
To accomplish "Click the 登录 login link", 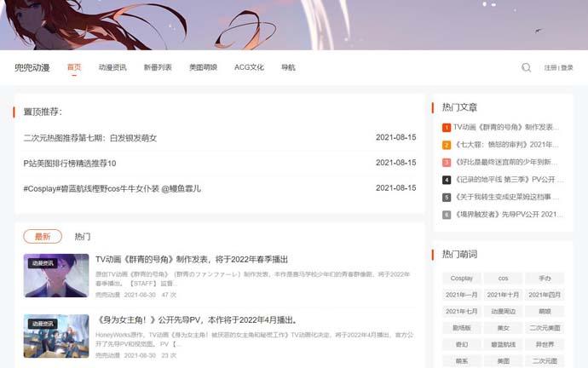I will (x=567, y=68).
